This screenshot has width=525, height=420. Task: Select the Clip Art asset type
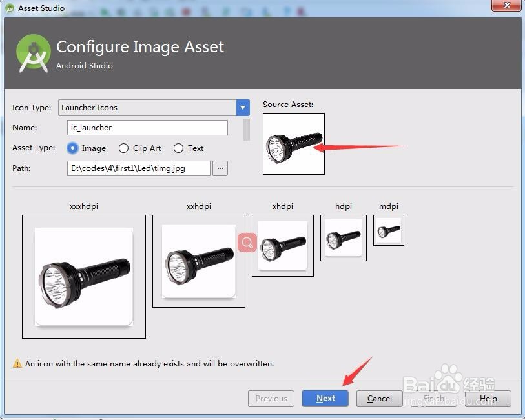click(123, 148)
